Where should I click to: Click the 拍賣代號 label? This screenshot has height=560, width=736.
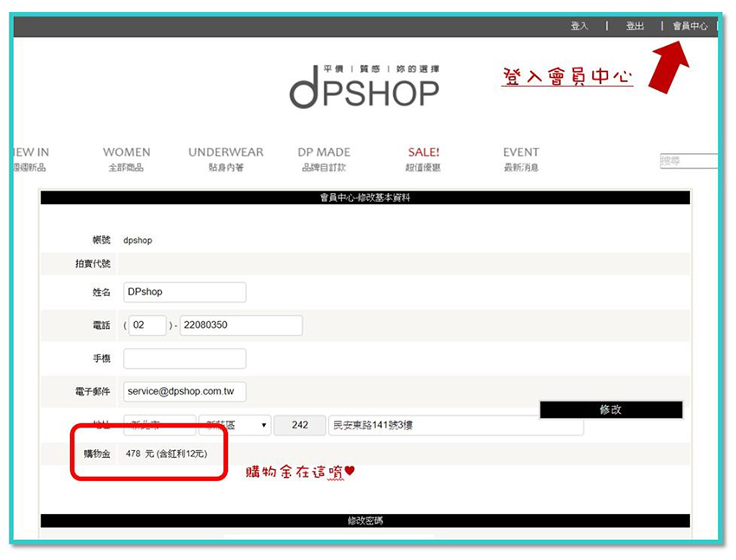tap(93, 264)
